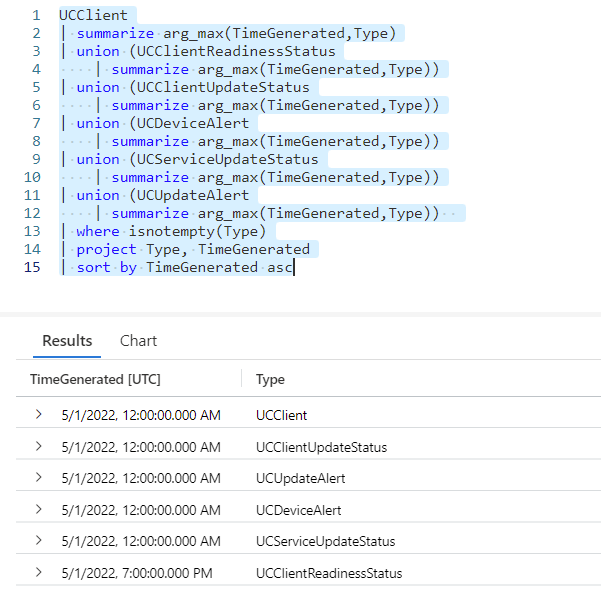Click the Type column header

(270, 379)
